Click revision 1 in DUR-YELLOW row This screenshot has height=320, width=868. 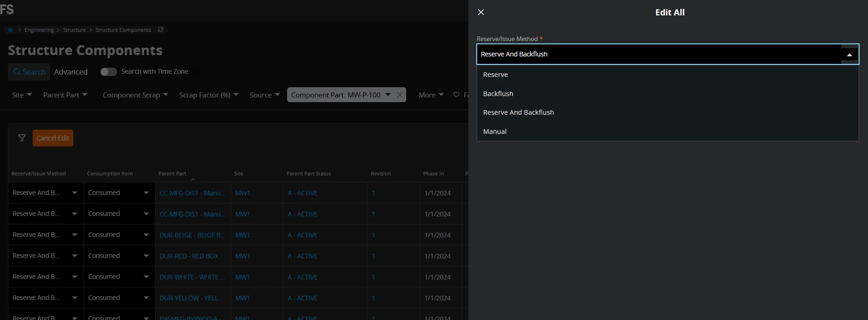pyautogui.click(x=374, y=298)
